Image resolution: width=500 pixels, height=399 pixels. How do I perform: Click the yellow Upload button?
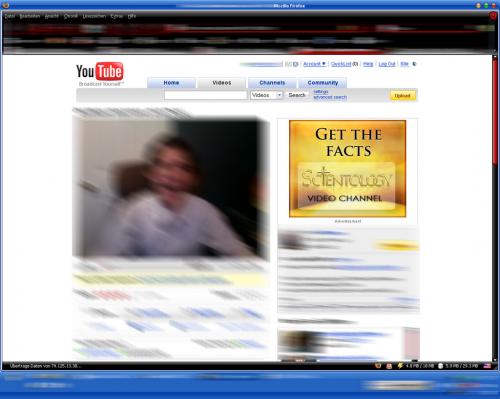(402, 96)
